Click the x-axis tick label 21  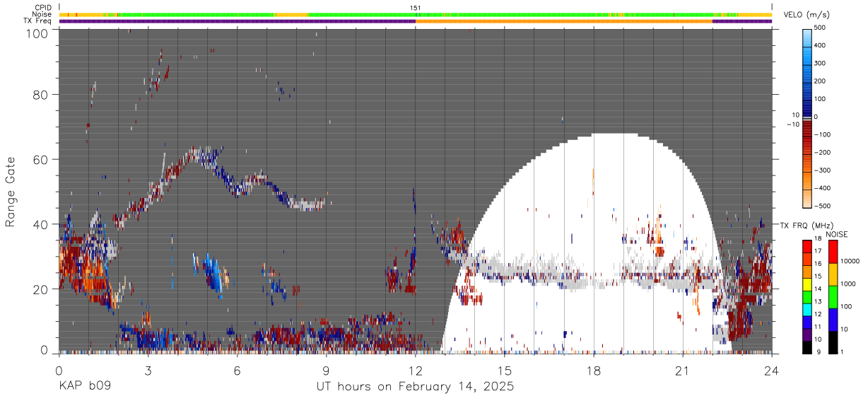683,370
